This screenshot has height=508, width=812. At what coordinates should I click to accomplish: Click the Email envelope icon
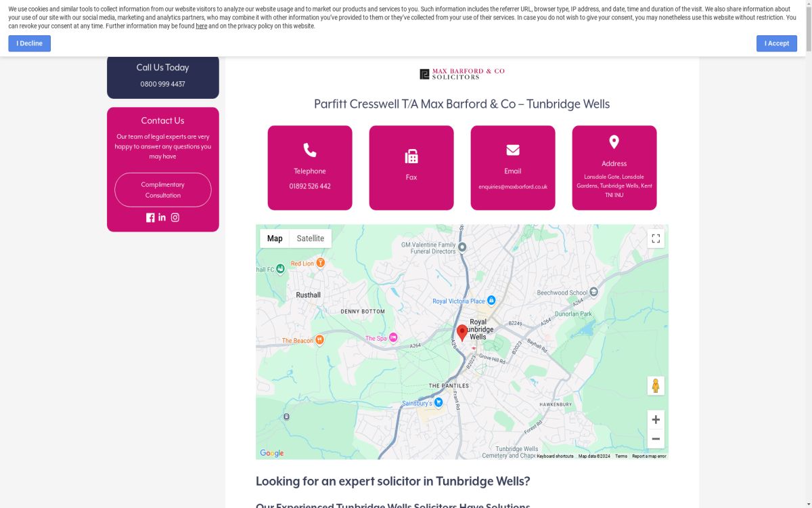coord(512,149)
